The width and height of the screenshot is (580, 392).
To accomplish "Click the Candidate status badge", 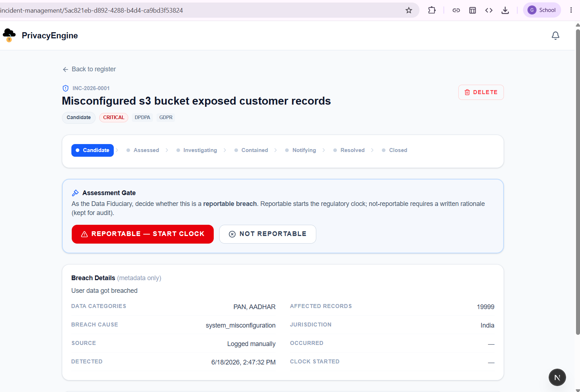I will (x=79, y=117).
